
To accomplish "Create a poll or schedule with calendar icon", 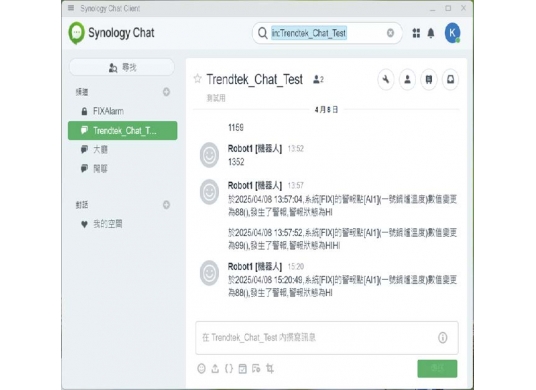I will pos(242,368).
